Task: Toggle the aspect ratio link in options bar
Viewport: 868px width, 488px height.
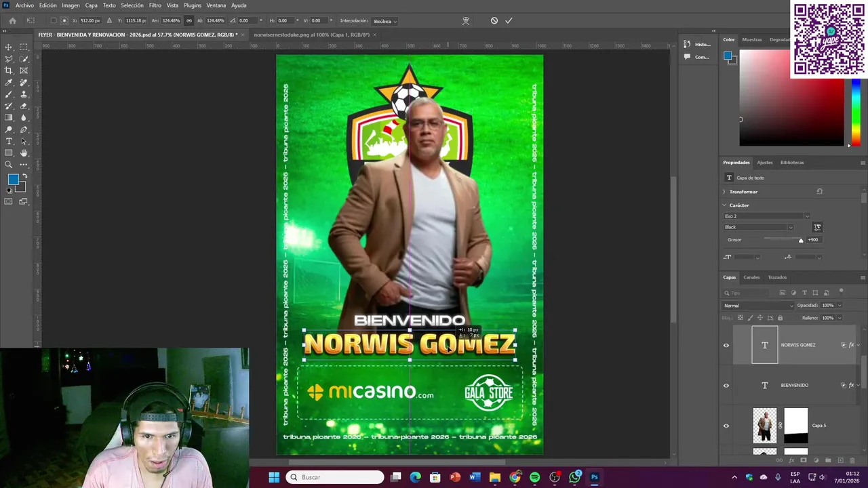Action: [x=189, y=21]
